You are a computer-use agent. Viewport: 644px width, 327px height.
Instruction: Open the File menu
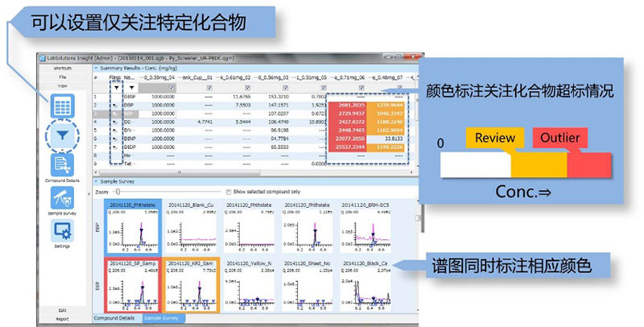click(62, 77)
